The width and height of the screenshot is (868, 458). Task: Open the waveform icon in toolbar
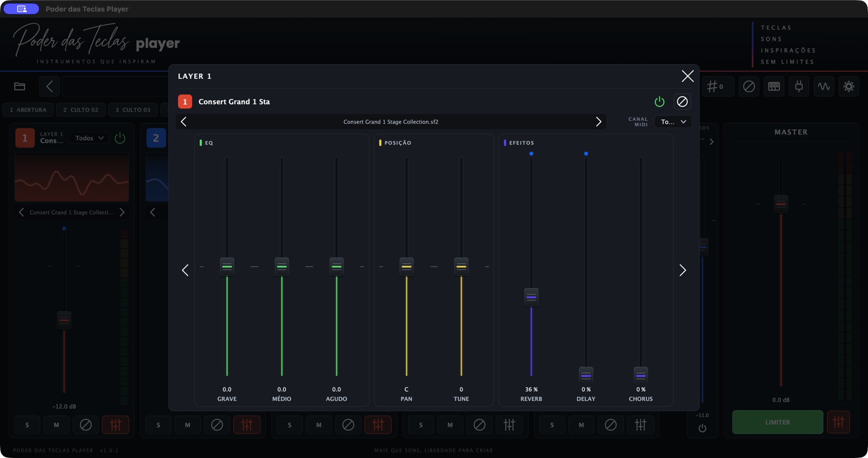824,86
